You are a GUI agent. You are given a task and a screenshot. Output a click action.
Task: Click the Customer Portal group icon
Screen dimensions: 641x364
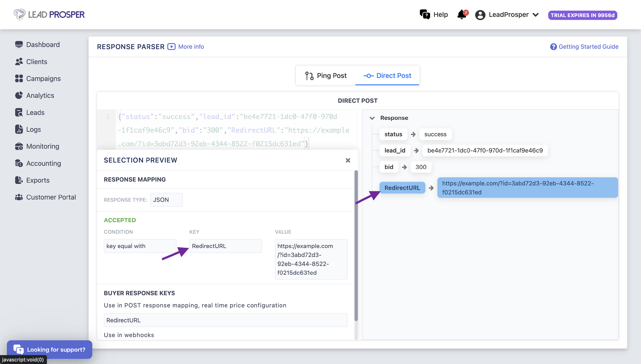point(19,197)
